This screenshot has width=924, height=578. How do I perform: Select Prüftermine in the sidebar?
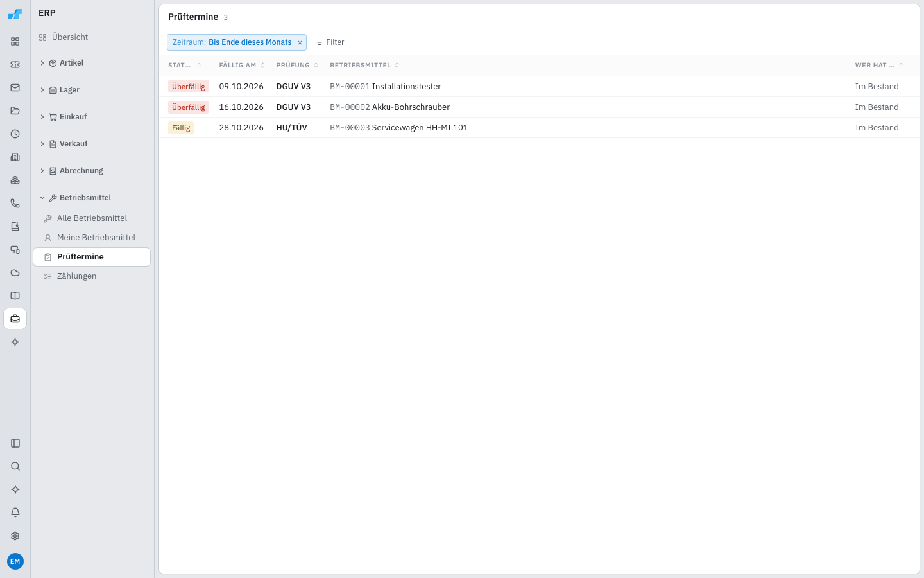pos(92,257)
